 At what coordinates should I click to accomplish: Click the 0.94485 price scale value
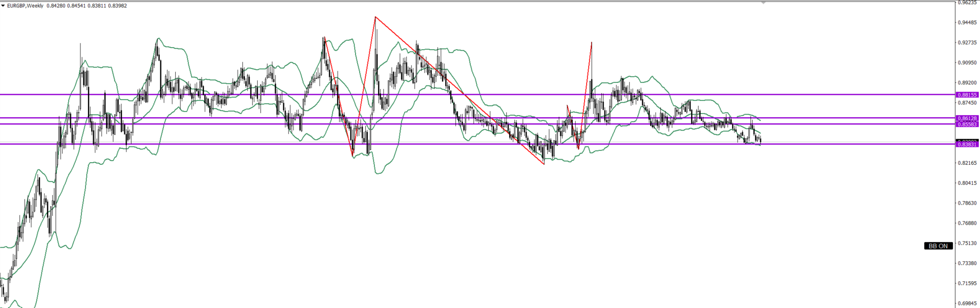[x=967, y=23]
